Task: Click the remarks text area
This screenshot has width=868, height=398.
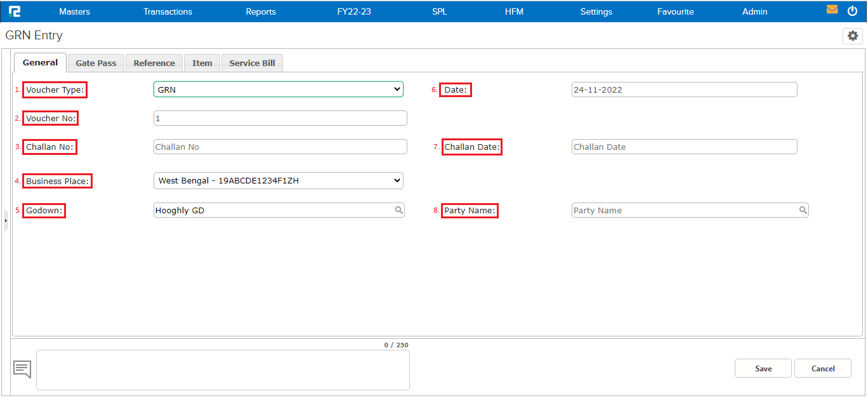Action: pos(223,370)
